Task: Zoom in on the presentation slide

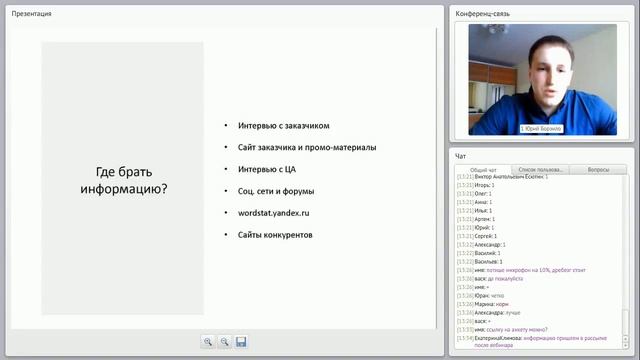Action: point(208,342)
